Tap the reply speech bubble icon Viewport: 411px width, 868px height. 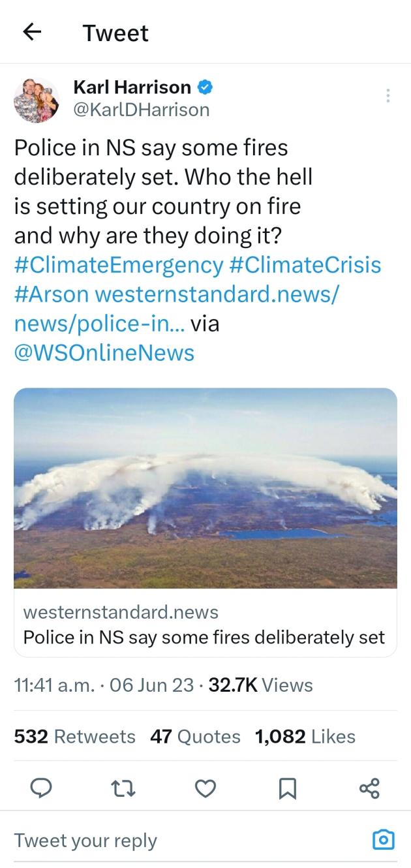point(42,788)
